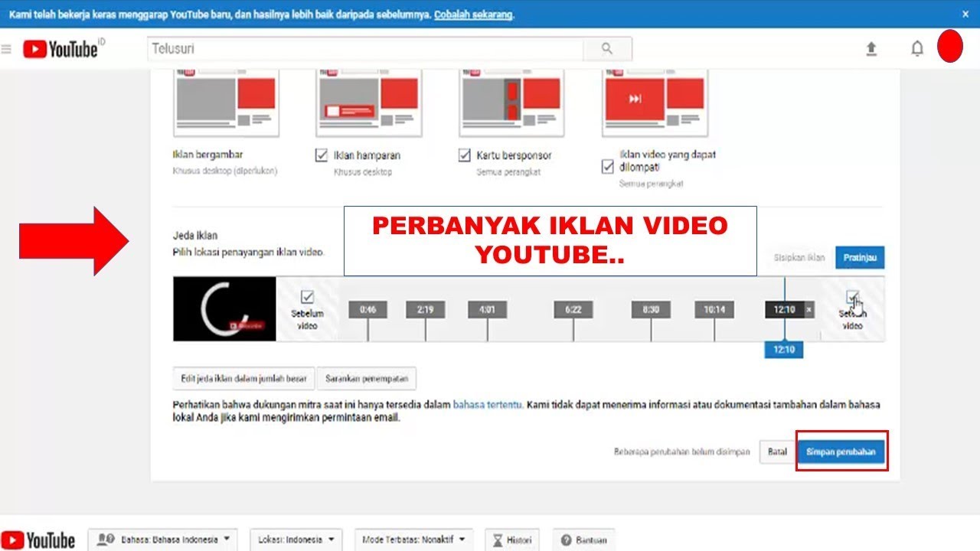Select the skippable video ad thumbnail

pos(655,103)
